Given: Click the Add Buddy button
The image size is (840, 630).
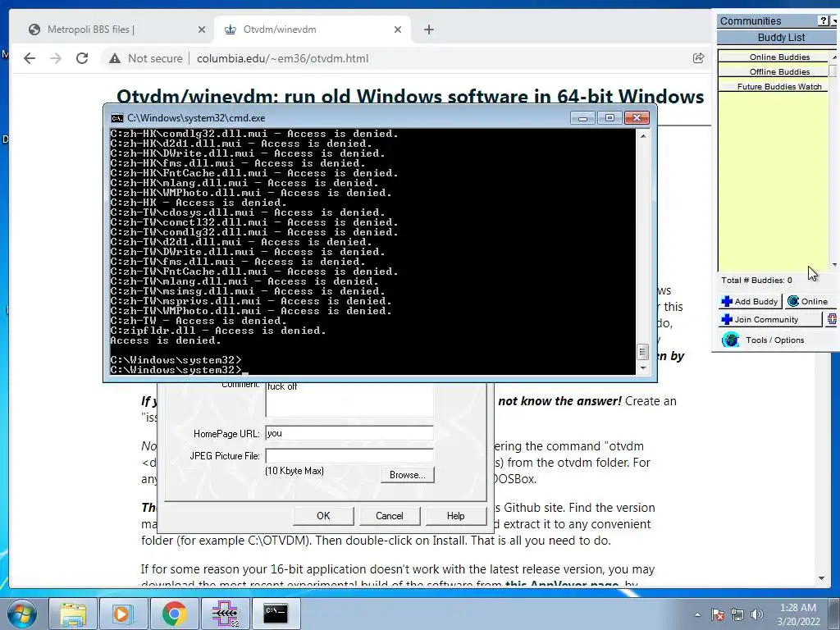Looking at the screenshot, I should click(750, 301).
